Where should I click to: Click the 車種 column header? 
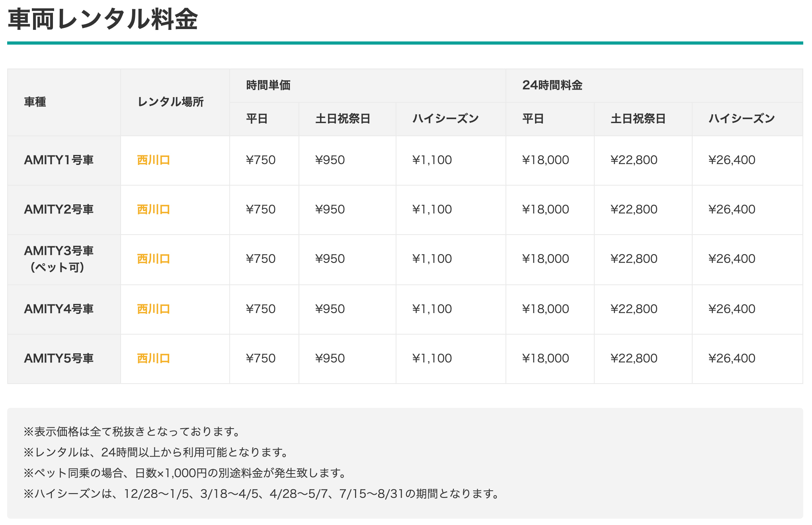point(35,102)
